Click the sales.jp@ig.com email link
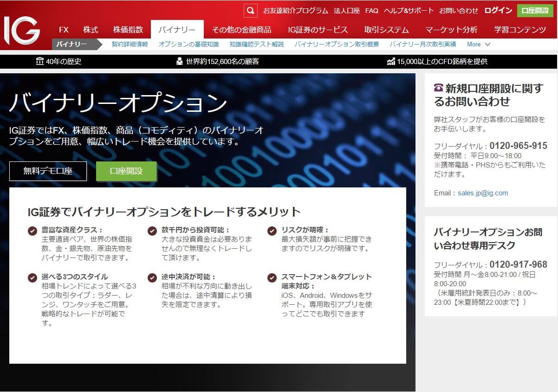558x392 pixels. click(483, 193)
